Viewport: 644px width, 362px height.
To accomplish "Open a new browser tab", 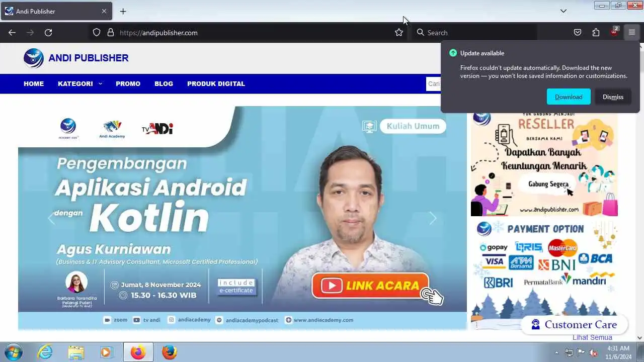I will click(123, 11).
